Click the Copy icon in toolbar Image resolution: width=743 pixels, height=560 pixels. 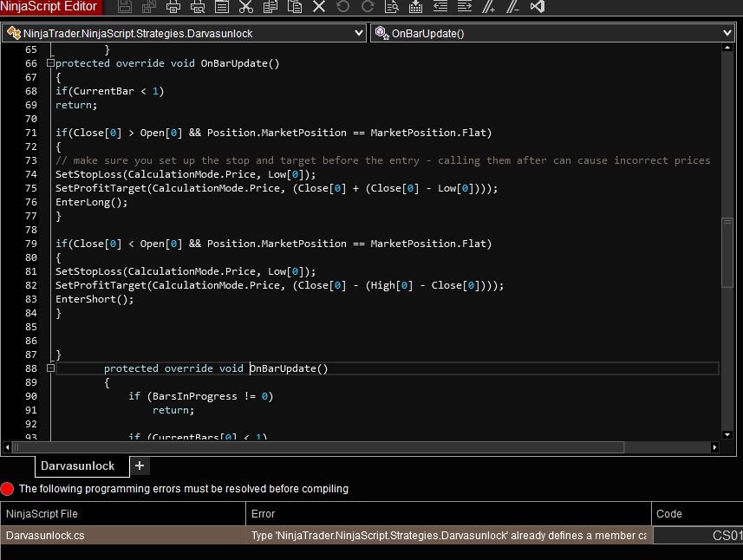[270, 7]
